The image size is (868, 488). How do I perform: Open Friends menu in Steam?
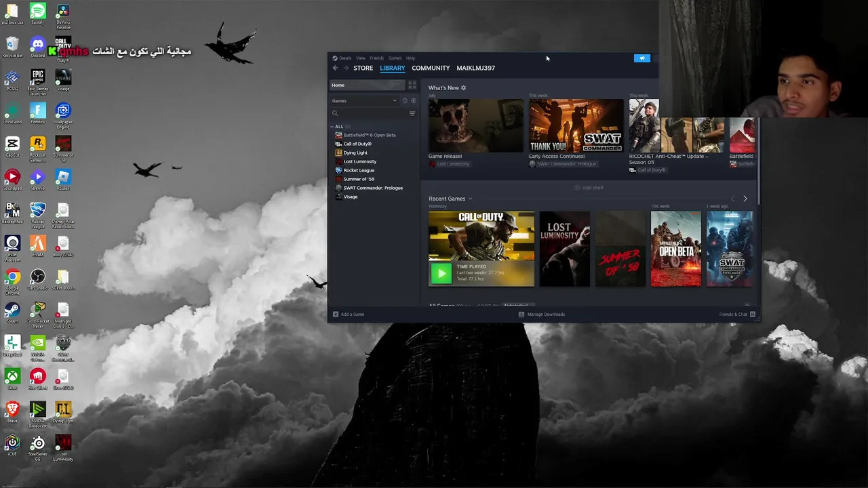click(x=376, y=58)
